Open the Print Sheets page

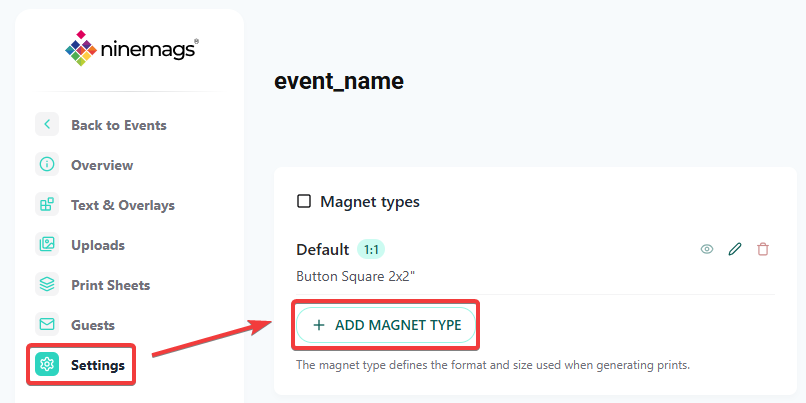111,285
